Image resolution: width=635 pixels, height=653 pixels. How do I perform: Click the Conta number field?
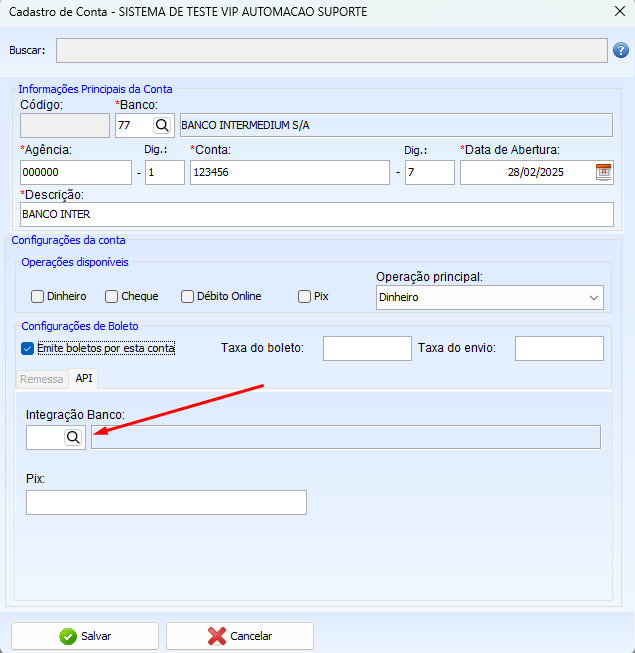[289, 172]
